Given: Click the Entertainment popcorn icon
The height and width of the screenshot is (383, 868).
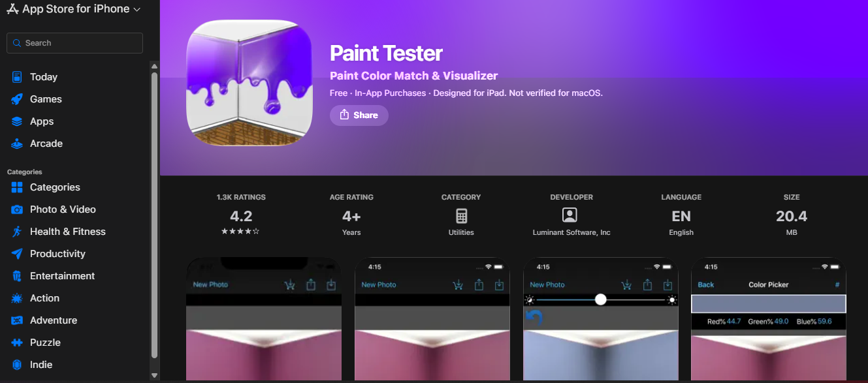Looking at the screenshot, I should [x=17, y=276].
